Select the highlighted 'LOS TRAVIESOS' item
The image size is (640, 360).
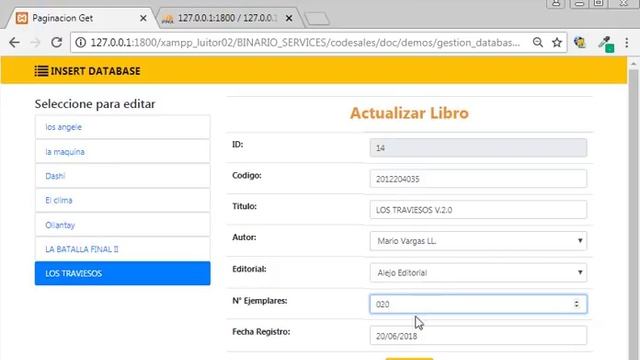pos(122,273)
